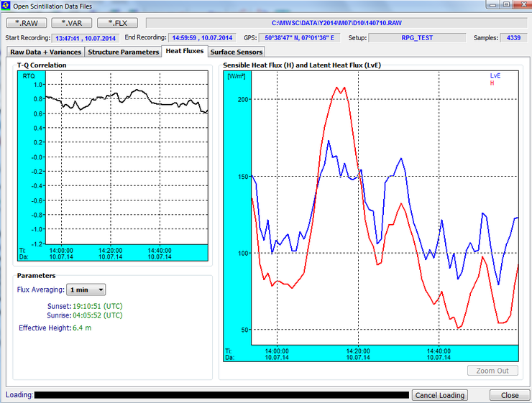Close the Scintillation Data Files dialog
532x403 pixels.
(x=510, y=395)
